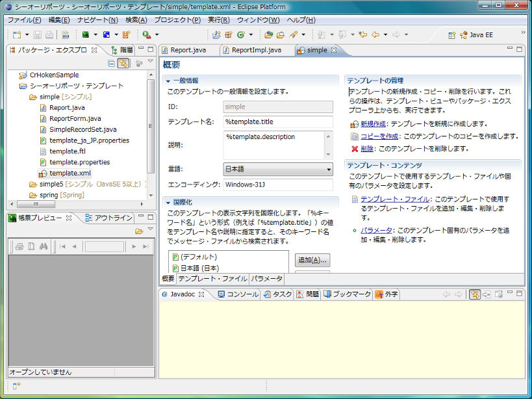532x399 pixels.
Task: Click the binoculars find icon in 帳票プレビュー
Action: coord(44,246)
